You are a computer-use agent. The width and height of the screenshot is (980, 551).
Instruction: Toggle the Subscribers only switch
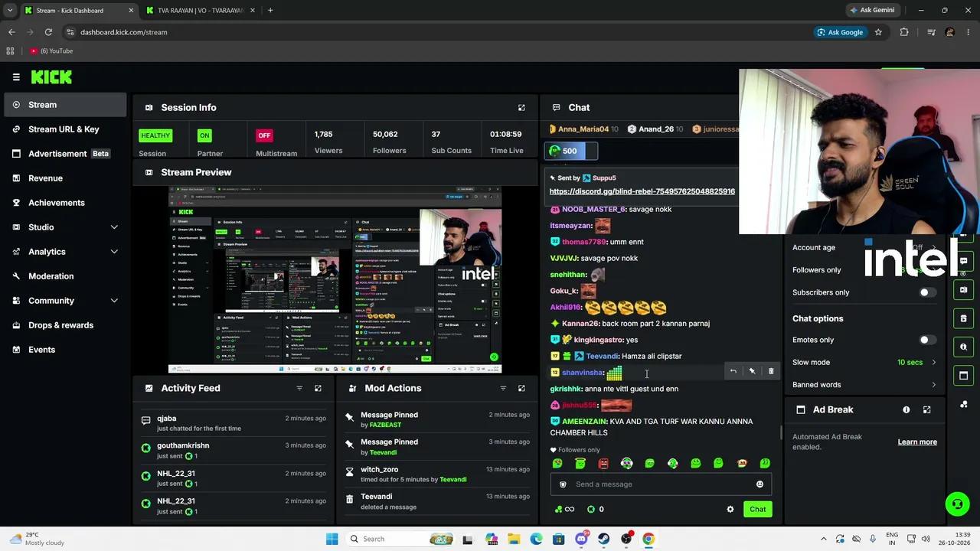[927, 292]
